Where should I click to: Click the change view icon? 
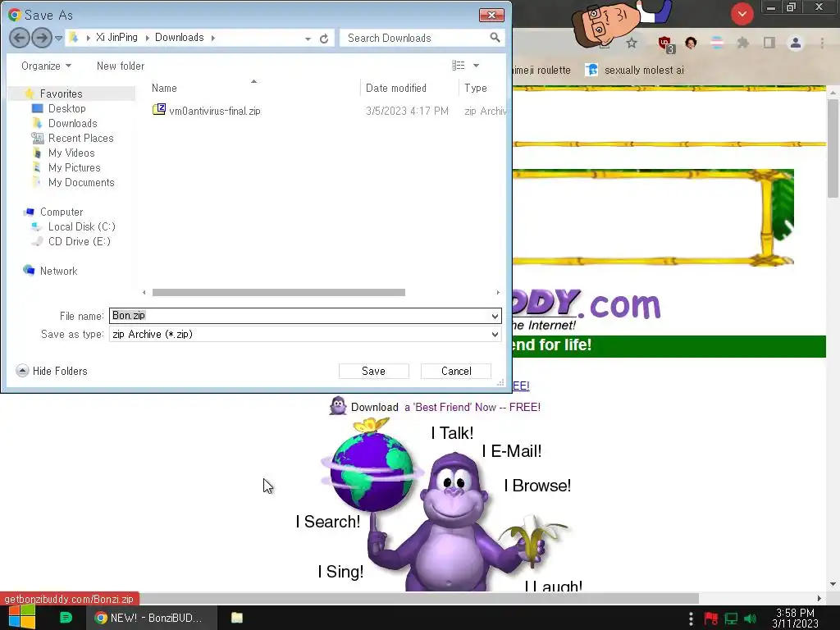(458, 66)
